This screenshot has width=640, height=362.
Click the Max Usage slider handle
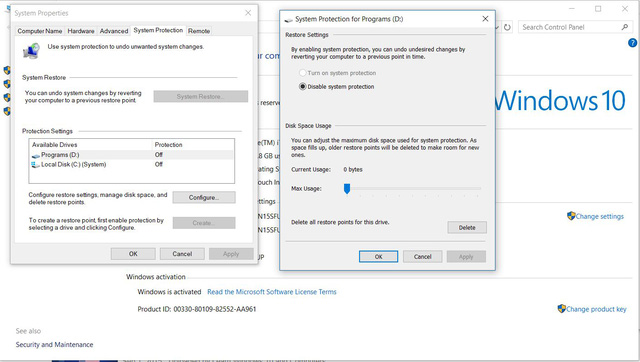point(347,189)
